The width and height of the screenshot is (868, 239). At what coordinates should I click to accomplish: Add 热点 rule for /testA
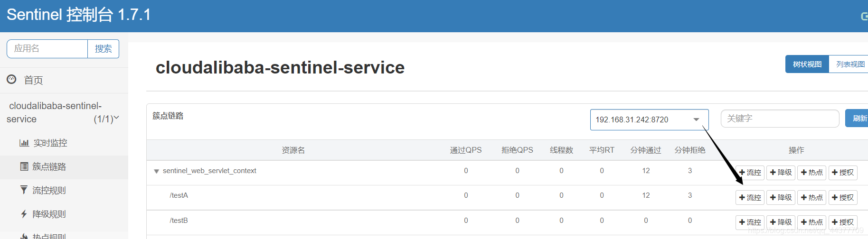coord(811,197)
